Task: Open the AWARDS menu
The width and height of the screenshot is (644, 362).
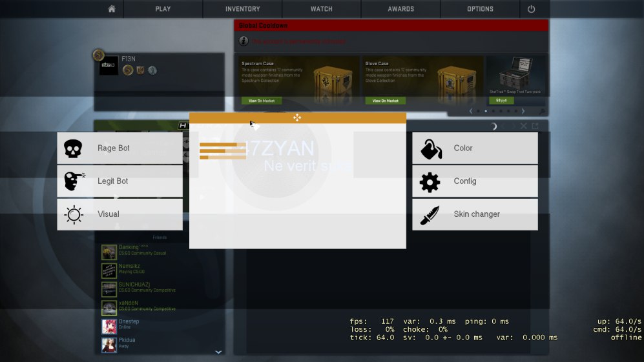Action: click(400, 8)
